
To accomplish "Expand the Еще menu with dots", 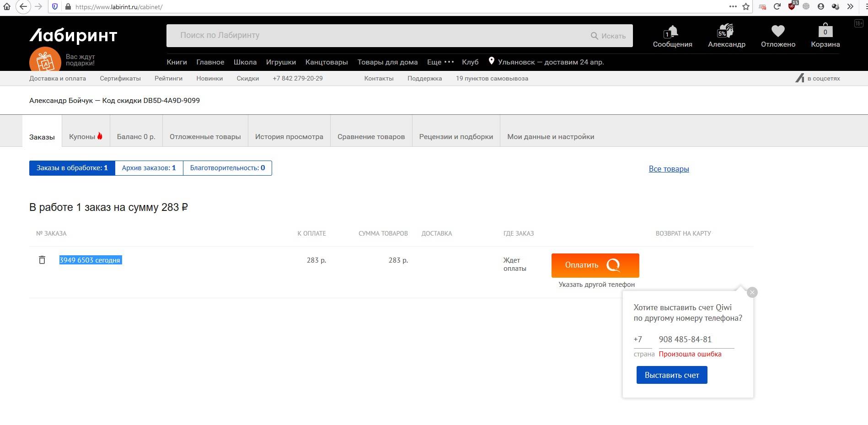I will tap(440, 62).
